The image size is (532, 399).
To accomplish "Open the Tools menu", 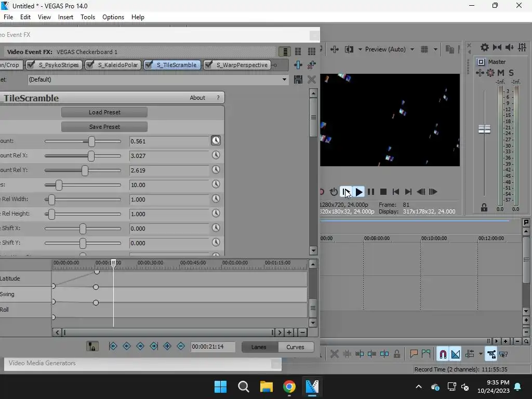I will pyautogui.click(x=87, y=17).
